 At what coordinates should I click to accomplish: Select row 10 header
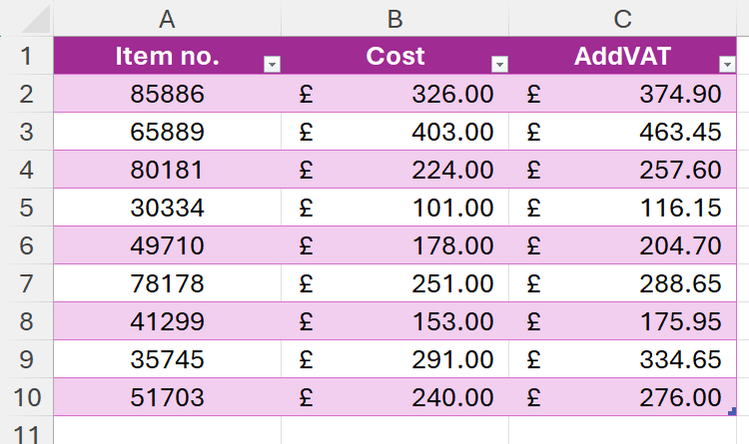click(26, 397)
